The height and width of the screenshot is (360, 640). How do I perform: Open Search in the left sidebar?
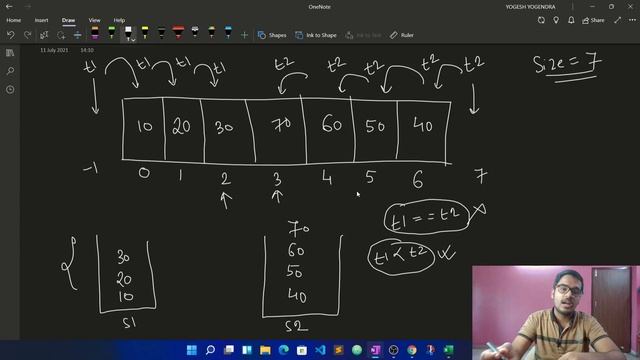pos(10,71)
